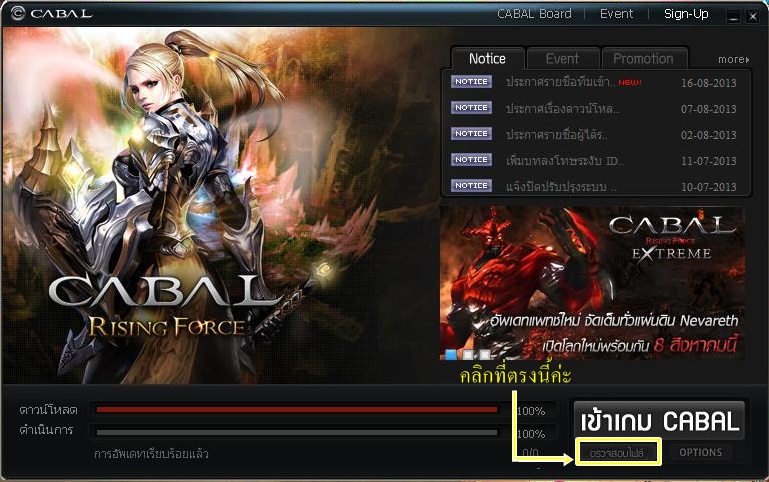Click the red ดาวน์โหลด progress bar

(297, 409)
